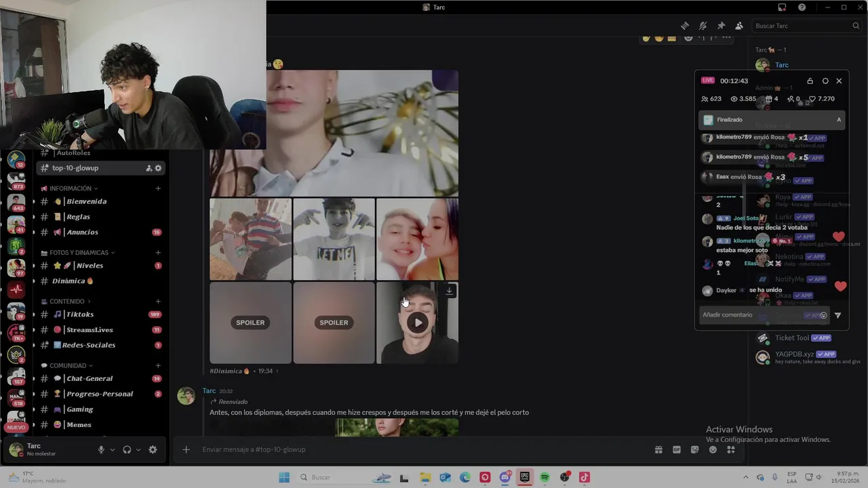Collapse the CONTENIDO category

tap(66, 302)
